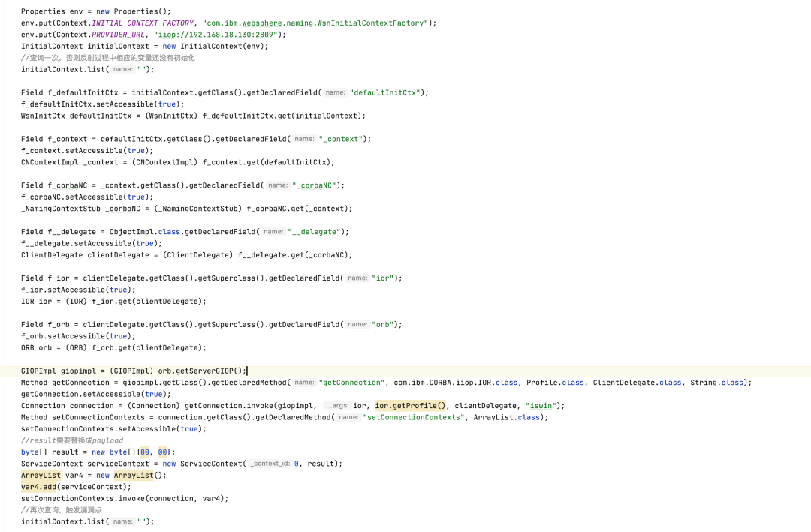This screenshot has width=811, height=532.
Task: Click the 'InitialContext initialContext = new InitialContext(env);' line
Action: click(x=145, y=46)
